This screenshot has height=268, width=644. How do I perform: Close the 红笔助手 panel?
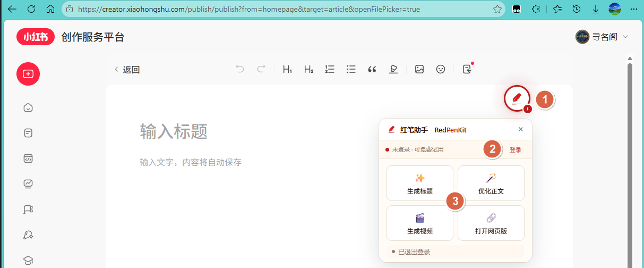[x=521, y=129]
